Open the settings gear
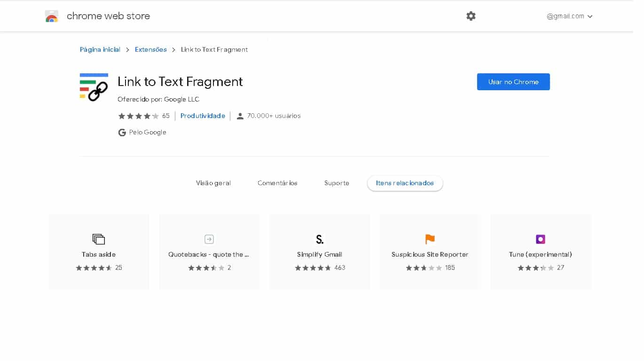This screenshot has height=361, width=644. pos(471,16)
